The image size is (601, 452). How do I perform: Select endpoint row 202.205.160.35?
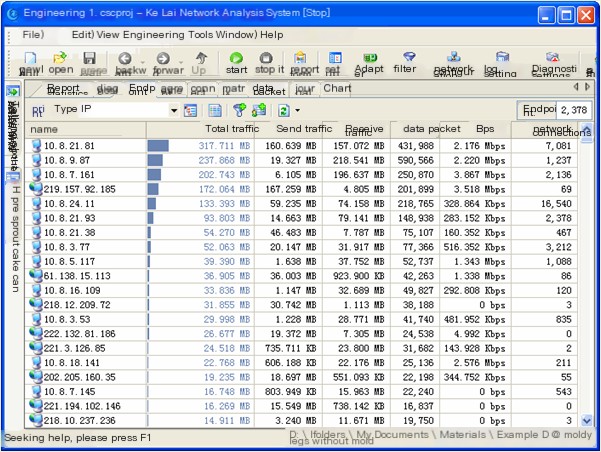[x=302, y=377]
